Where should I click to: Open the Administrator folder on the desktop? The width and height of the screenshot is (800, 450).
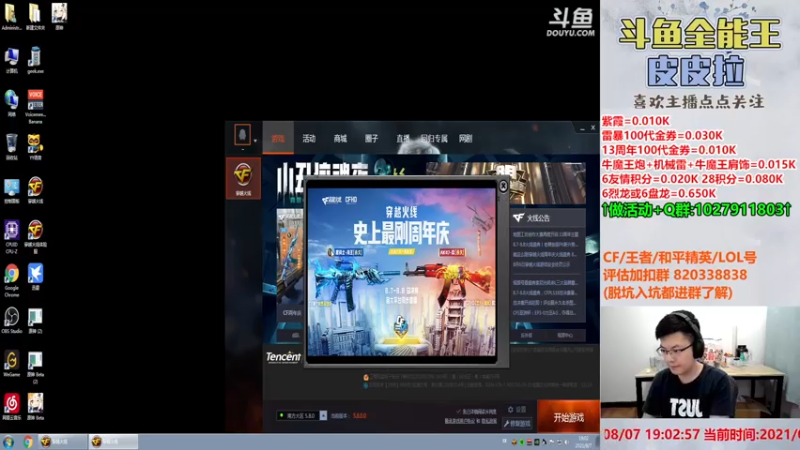pos(11,16)
